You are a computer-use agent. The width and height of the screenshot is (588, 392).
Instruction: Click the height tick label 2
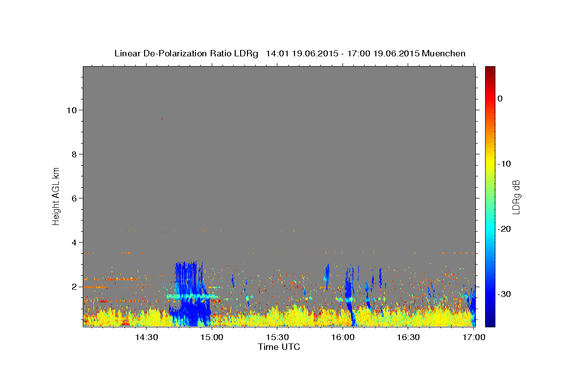[74, 286]
